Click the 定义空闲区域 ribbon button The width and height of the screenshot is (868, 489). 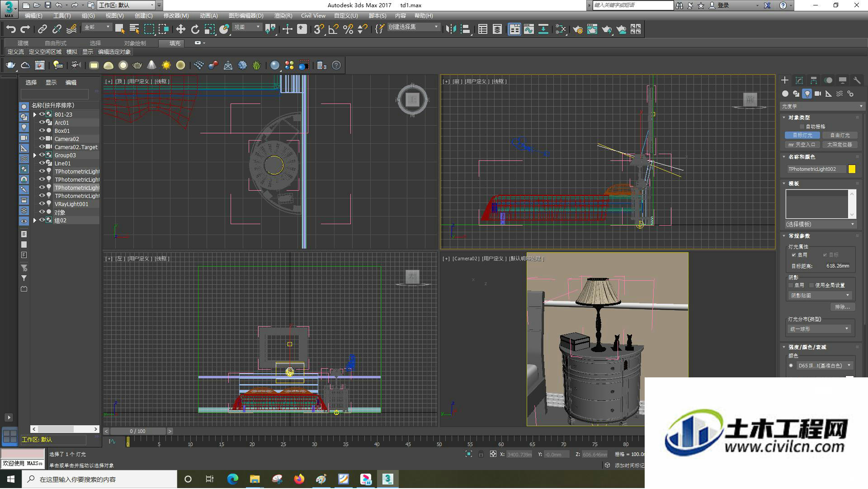pyautogui.click(x=45, y=52)
